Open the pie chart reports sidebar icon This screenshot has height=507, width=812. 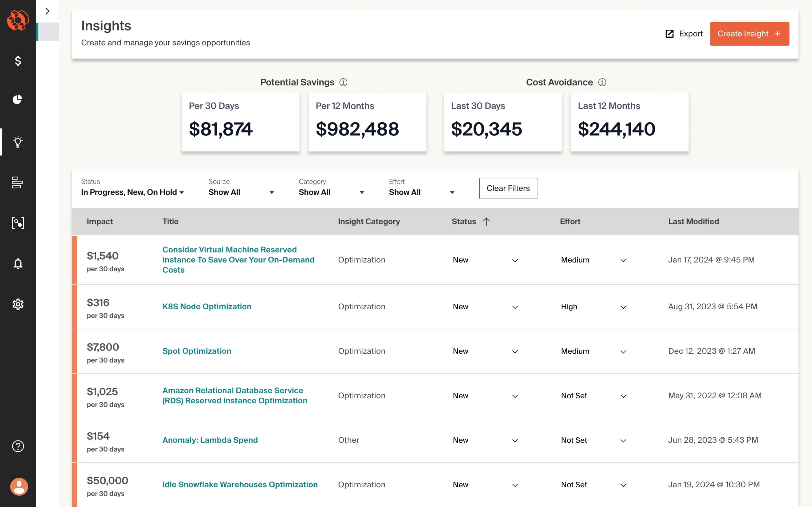pos(17,99)
